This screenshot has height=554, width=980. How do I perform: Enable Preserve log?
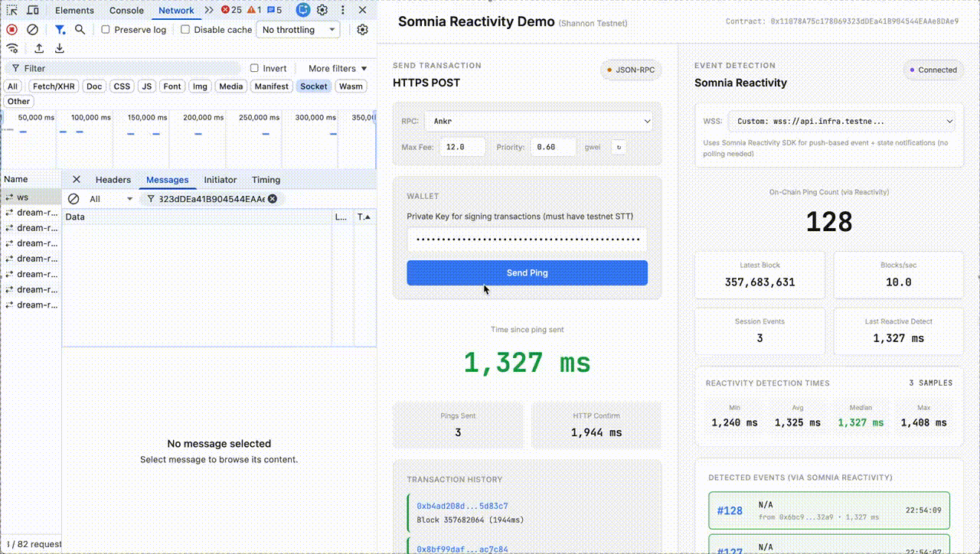(106, 29)
